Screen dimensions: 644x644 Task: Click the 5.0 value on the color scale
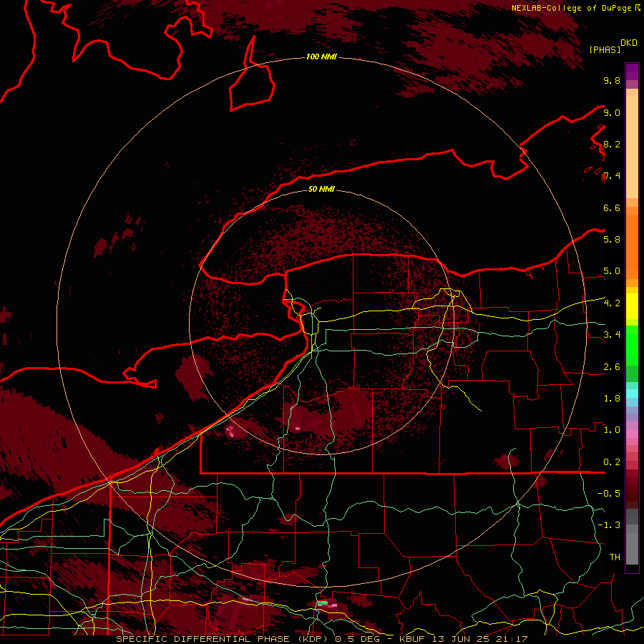[612, 271]
